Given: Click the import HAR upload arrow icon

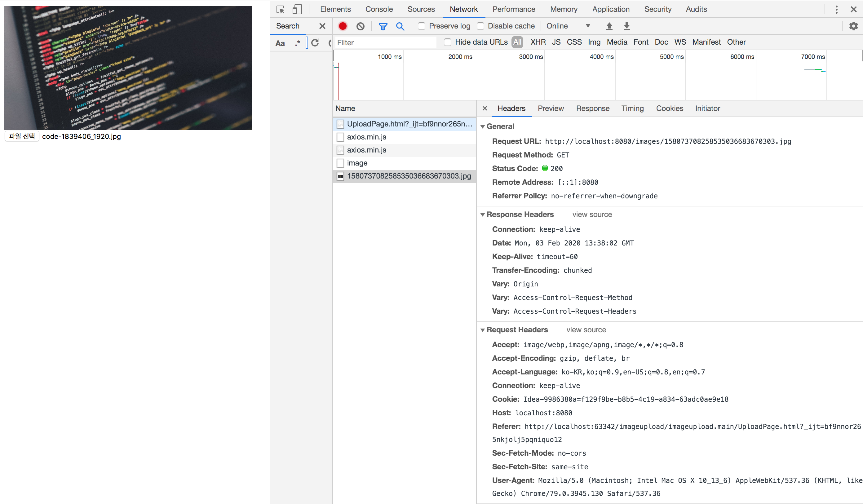Looking at the screenshot, I should [x=609, y=26].
